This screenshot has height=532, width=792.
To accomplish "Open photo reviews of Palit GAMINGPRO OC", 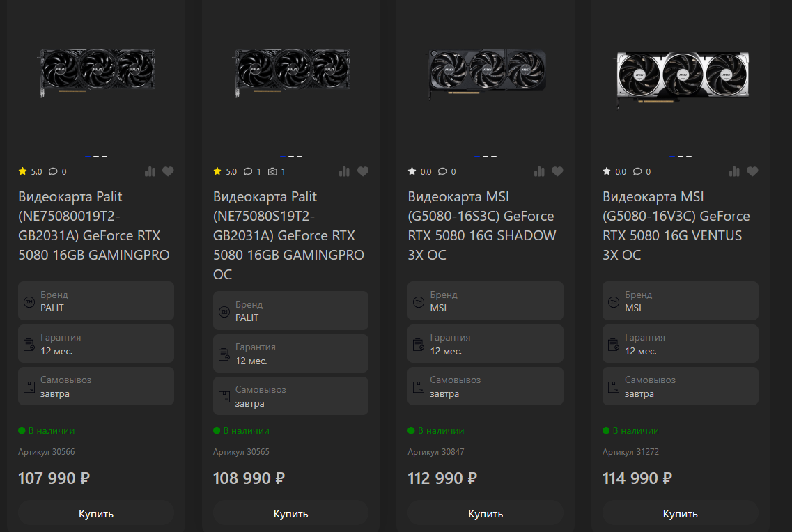I will [277, 171].
